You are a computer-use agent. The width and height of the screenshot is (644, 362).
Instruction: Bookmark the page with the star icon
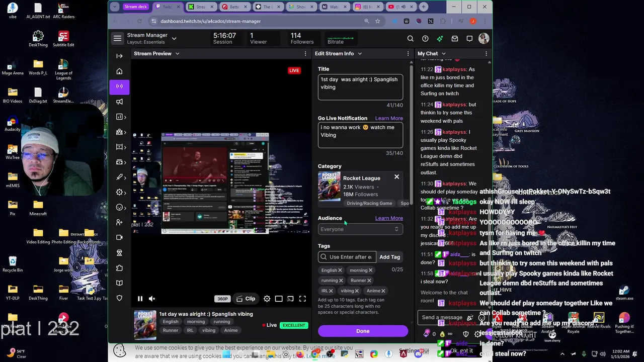pyautogui.click(x=377, y=21)
